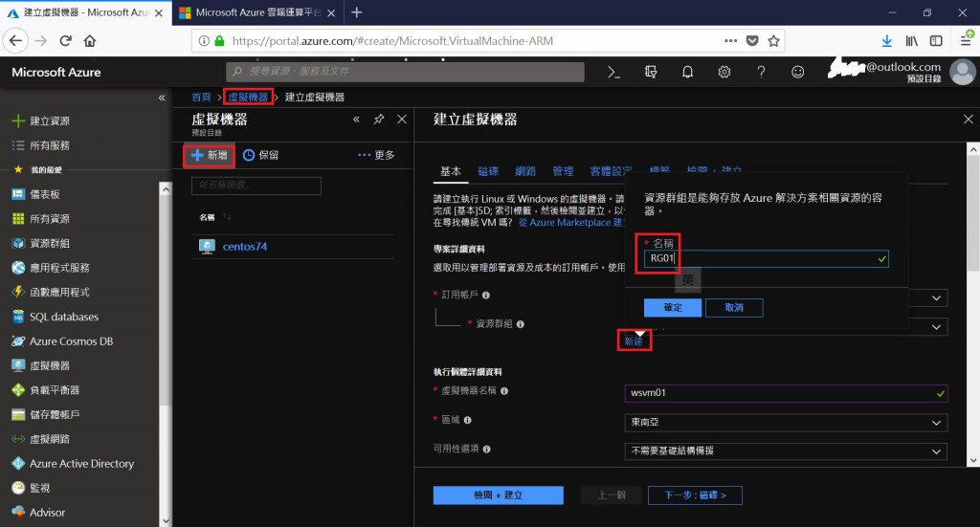The height and width of the screenshot is (527, 980).
Task: Click the 新建 resource group link
Action: pyautogui.click(x=634, y=341)
